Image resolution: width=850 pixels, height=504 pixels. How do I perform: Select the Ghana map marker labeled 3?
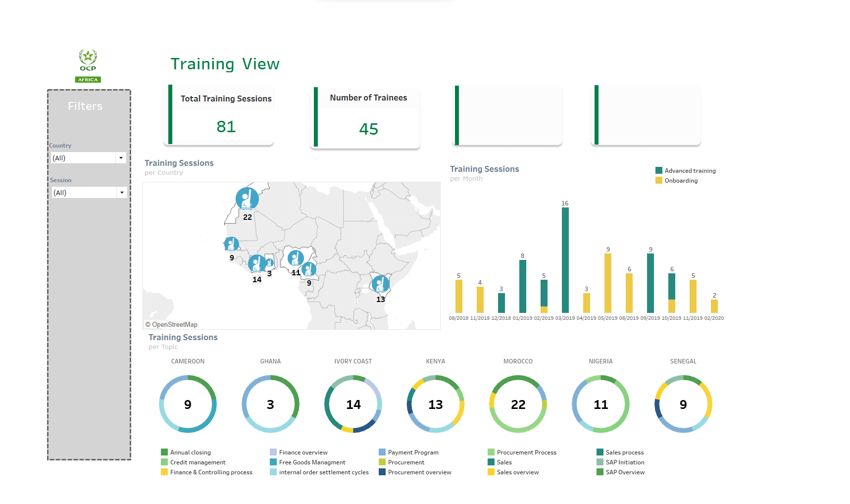[x=269, y=263]
